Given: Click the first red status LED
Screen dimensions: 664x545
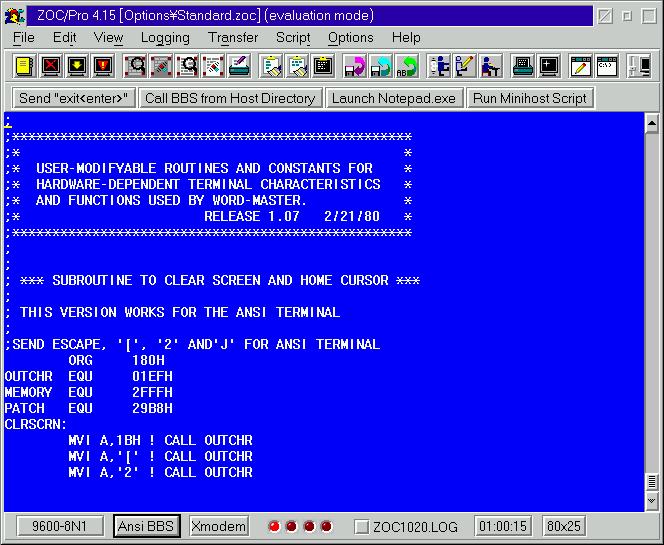Looking at the screenshot, I should (274, 526).
